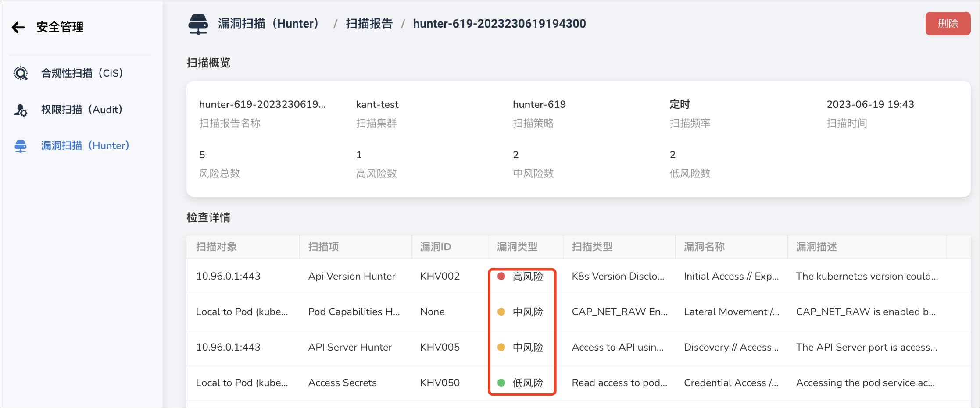Click the hunter-619 scan policy value

tap(539, 104)
